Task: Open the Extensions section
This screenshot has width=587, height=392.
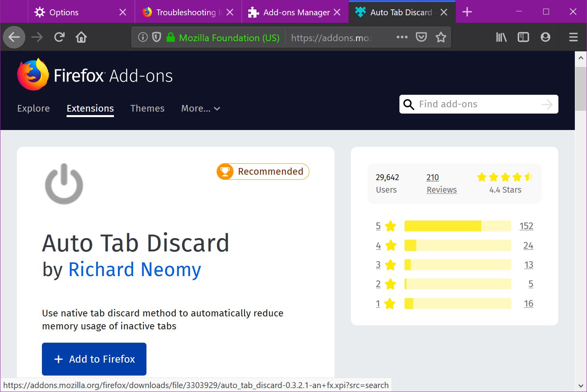Action: pos(90,108)
